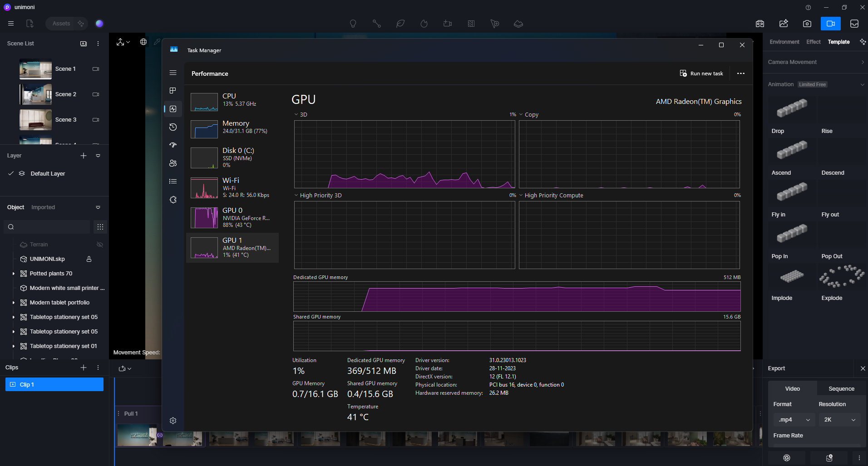This screenshot has height=466, width=868.
Task: Open Task Manager App history page
Action: [173, 127]
